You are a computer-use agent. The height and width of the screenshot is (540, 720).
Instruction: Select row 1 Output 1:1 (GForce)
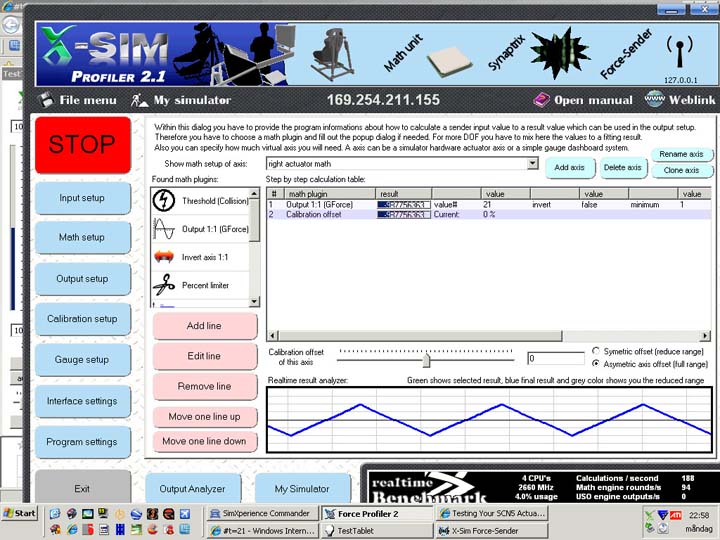(x=489, y=204)
